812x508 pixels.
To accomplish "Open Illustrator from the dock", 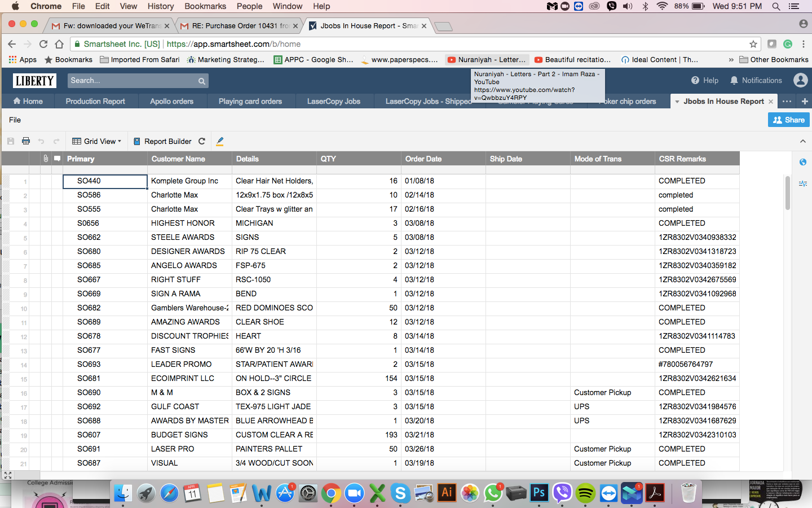I will click(447, 493).
